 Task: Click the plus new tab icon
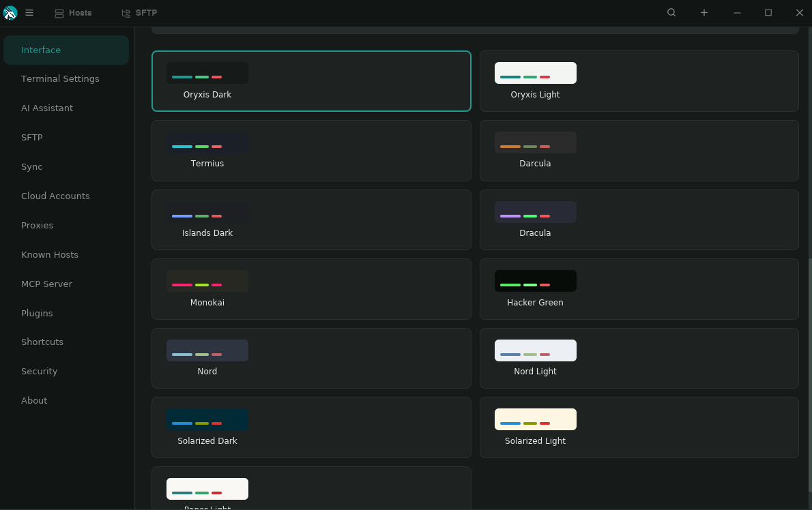click(x=704, y=13)
